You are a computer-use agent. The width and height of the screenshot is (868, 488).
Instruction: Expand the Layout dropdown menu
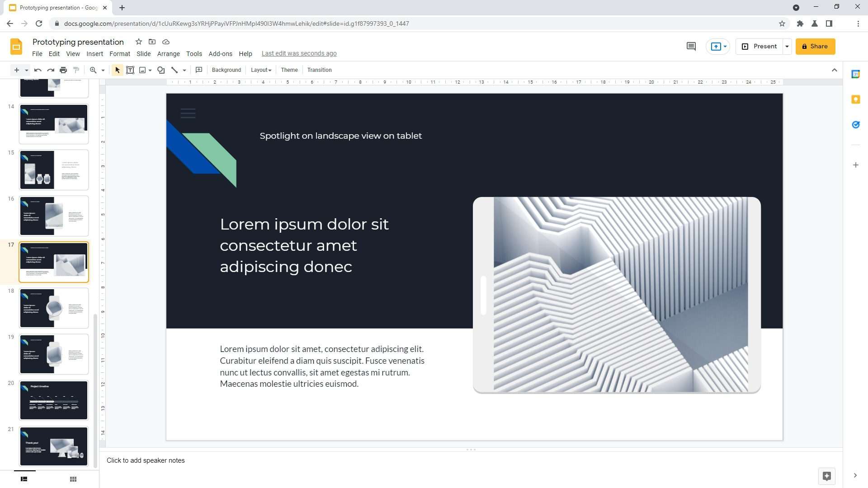[x=260, y=70]
